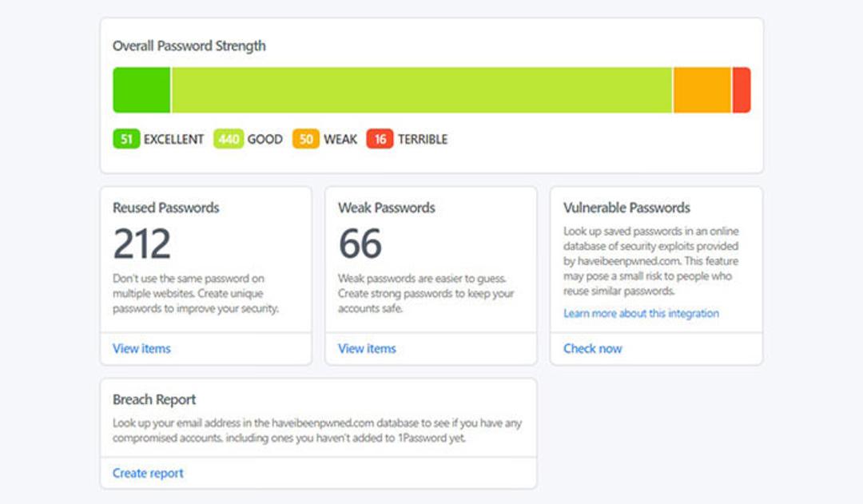Click the Overall Password Strength heading
The image size is (863, 504).
[189, 46]
